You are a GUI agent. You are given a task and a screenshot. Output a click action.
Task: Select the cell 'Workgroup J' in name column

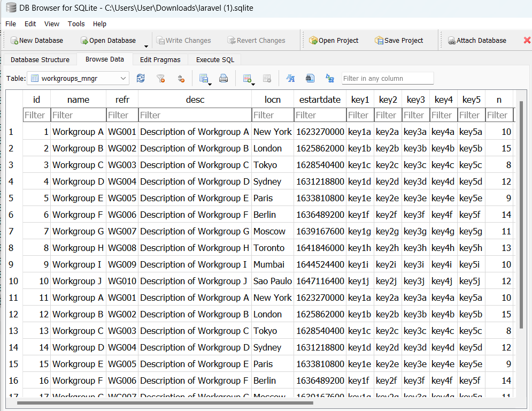(79, 281)
